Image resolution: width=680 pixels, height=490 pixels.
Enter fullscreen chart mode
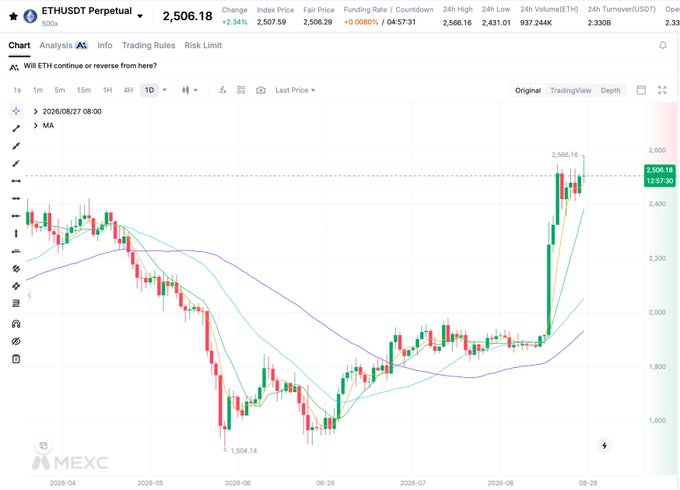pyautogui.click(x=662, y=90)
